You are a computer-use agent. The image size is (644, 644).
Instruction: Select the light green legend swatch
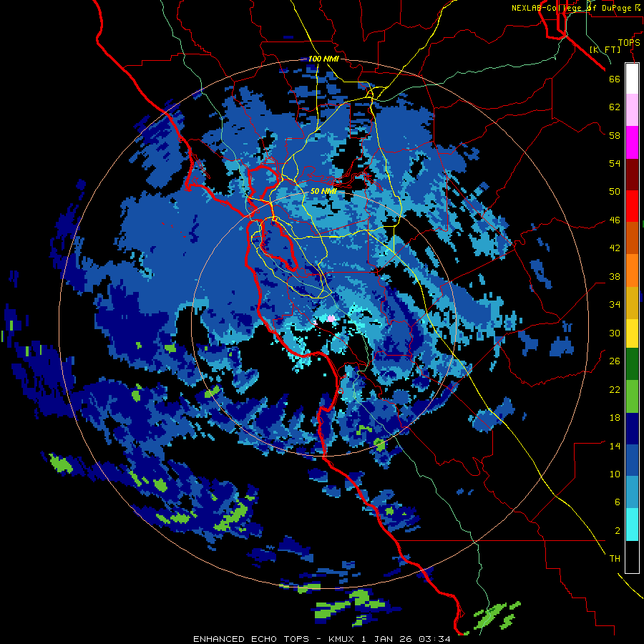tap(632, 396)
